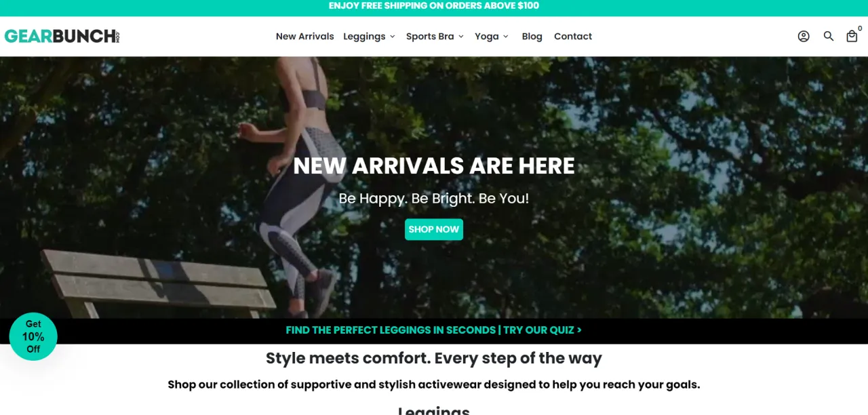This screenshot has width=868, height=415.
Task: Open the search magnifier icon
Action: pyautogui.click(x=829, y=37)
